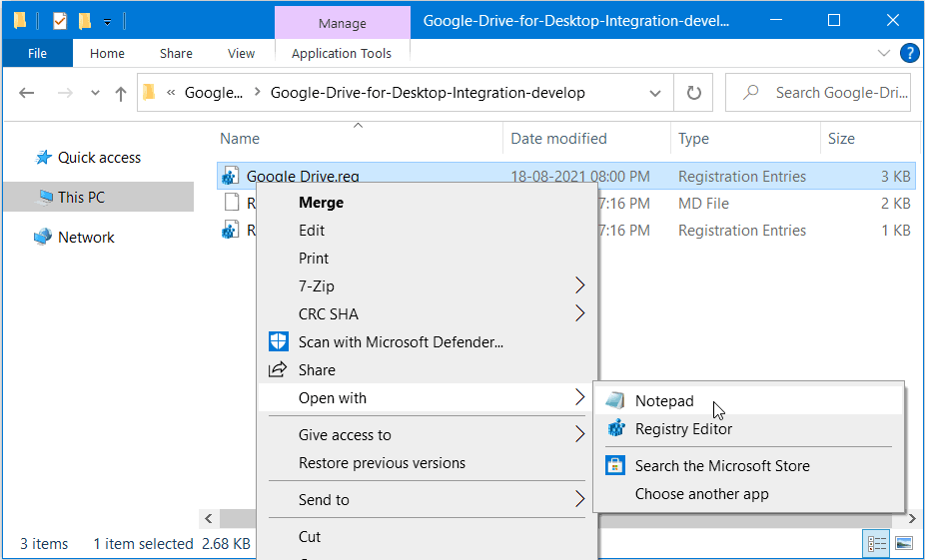Select Search the Microsoft Store
The width and height of the screenshot is (925, 560).
(x=748, y=466)
